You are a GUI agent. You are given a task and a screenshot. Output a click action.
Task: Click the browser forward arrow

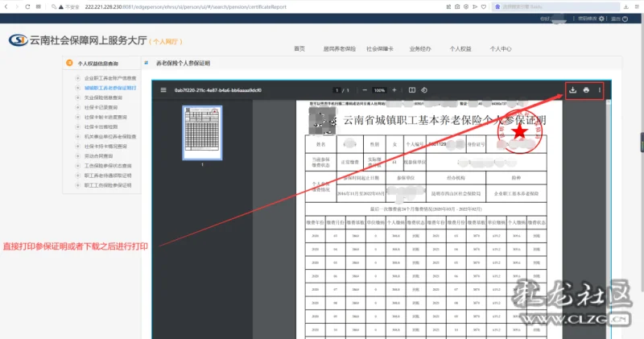tap(17, 6)
